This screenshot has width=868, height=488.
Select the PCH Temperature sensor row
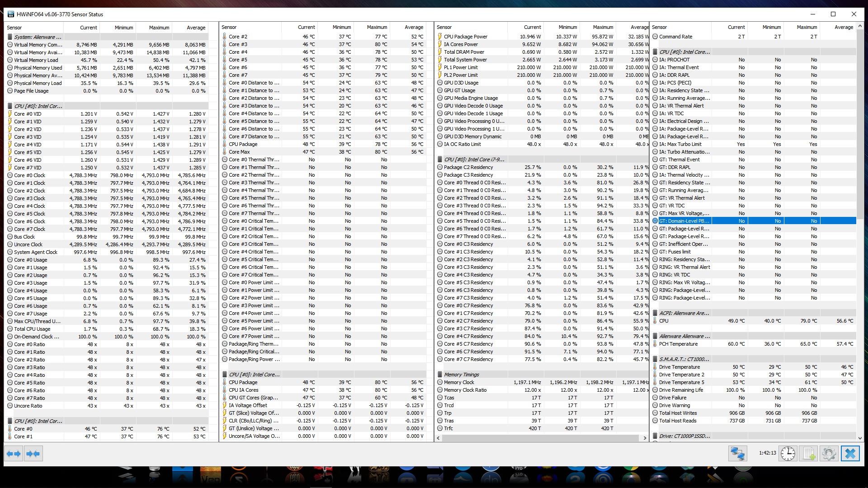[678, 344]
